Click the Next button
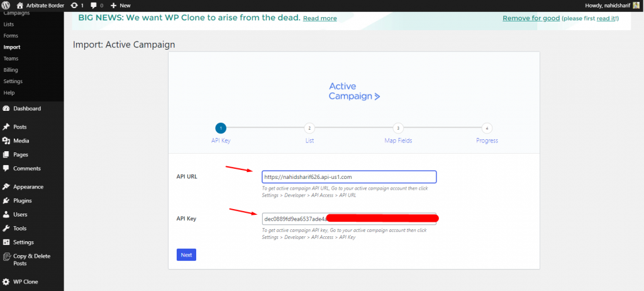The width and height of the screenshot is (644, 291). coord(186,254)
